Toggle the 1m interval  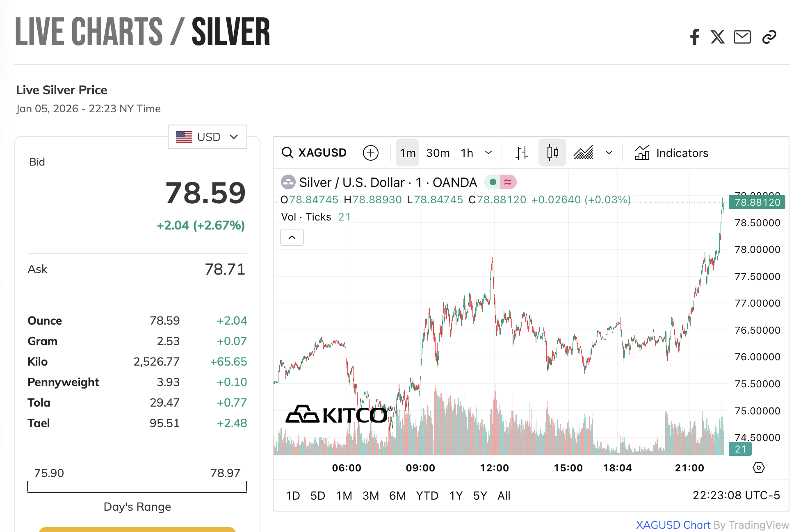[x=408, y=153]
